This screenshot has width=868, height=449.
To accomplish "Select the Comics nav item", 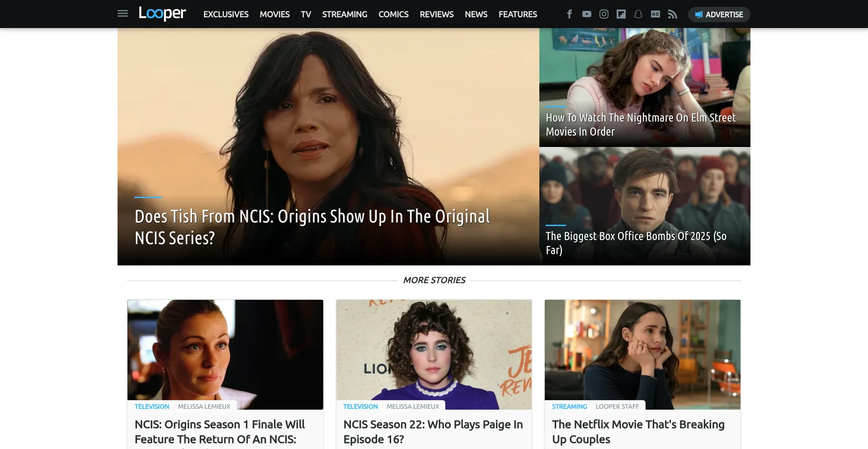I will [x=394, y=14].
